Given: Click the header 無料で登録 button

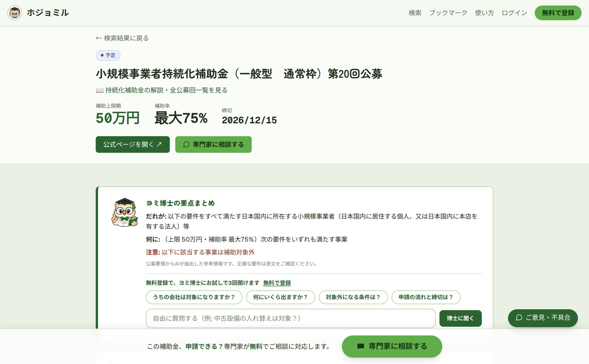Looking at the screenshot, I should (558, 13).
